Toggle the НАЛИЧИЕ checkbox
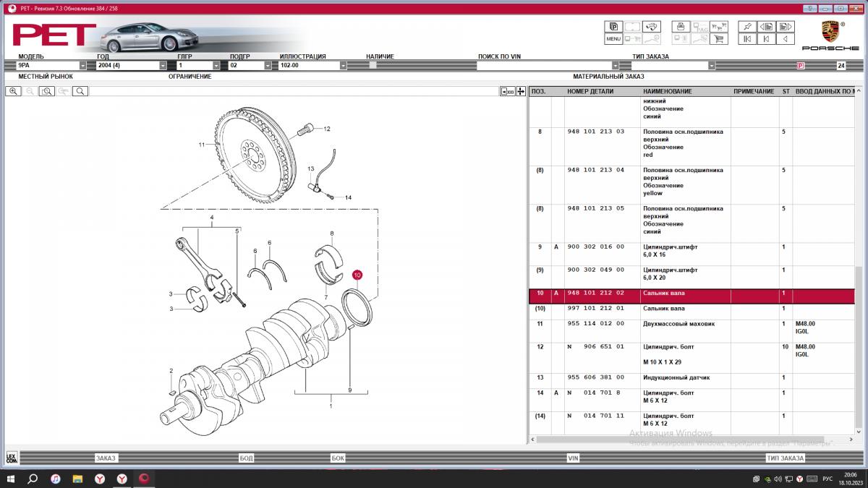The image size is (868, 488). point(373,65)
